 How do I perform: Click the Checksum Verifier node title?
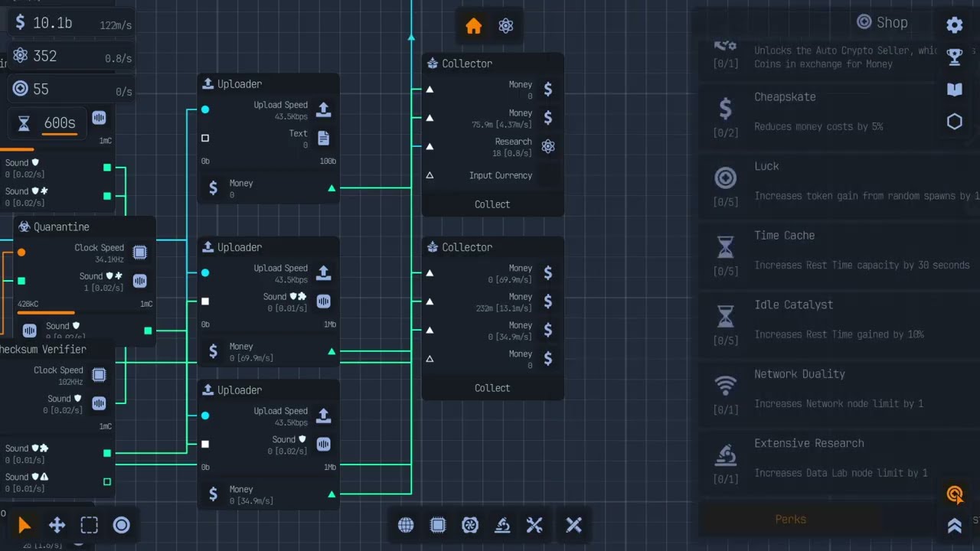pos(43,350)
